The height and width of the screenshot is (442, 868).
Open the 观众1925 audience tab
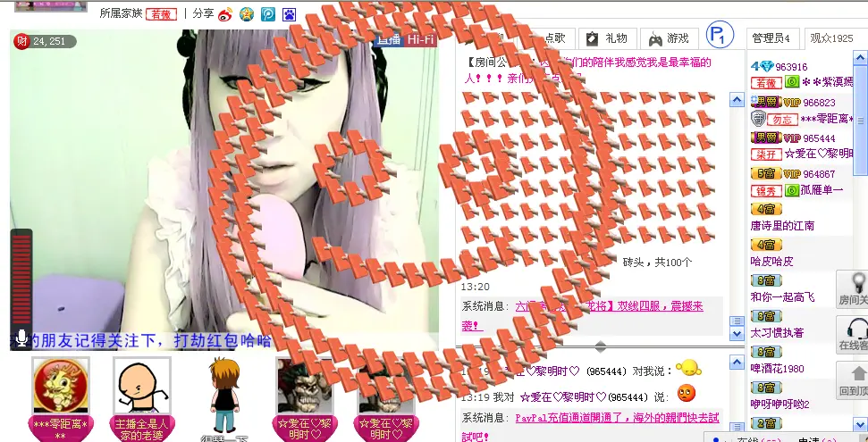pos(833,38)
